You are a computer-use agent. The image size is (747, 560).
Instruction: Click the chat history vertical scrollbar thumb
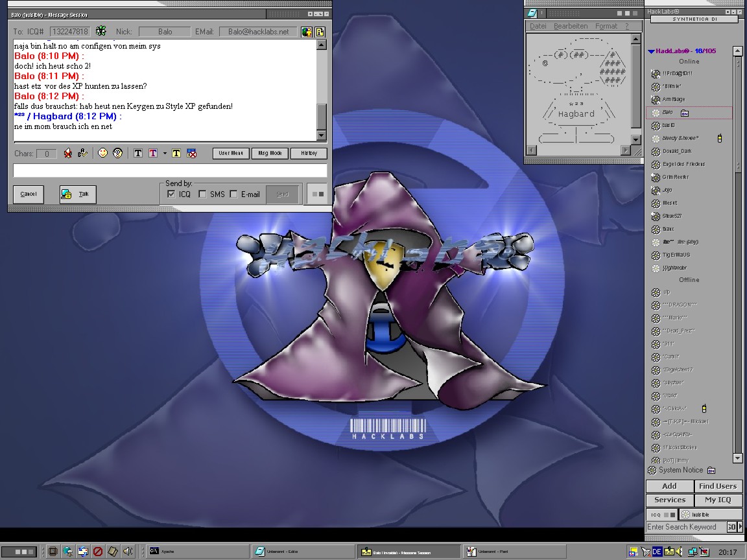pos(322,117)
